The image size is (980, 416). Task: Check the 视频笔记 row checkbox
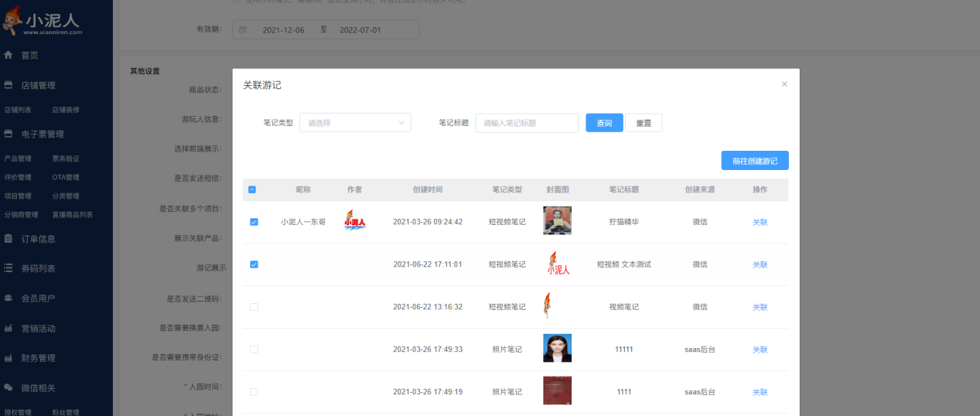(254, 307)
